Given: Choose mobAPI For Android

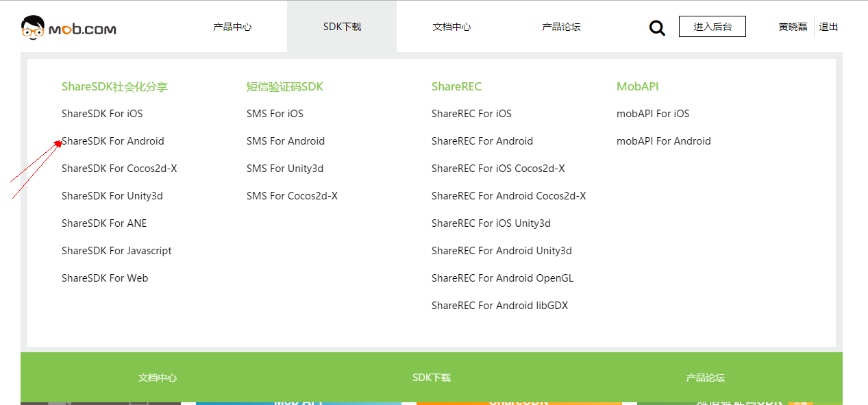Looking at the screenshot, I should coord(664,141).
